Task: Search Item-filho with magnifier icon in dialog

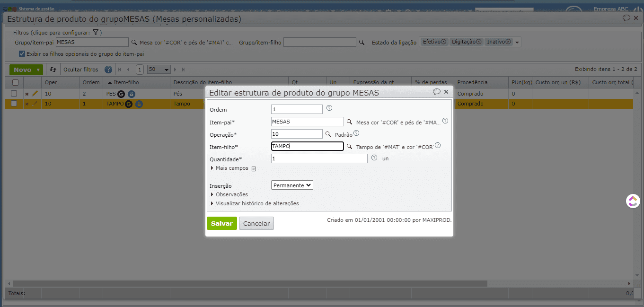Action: (x=350, y=147)
